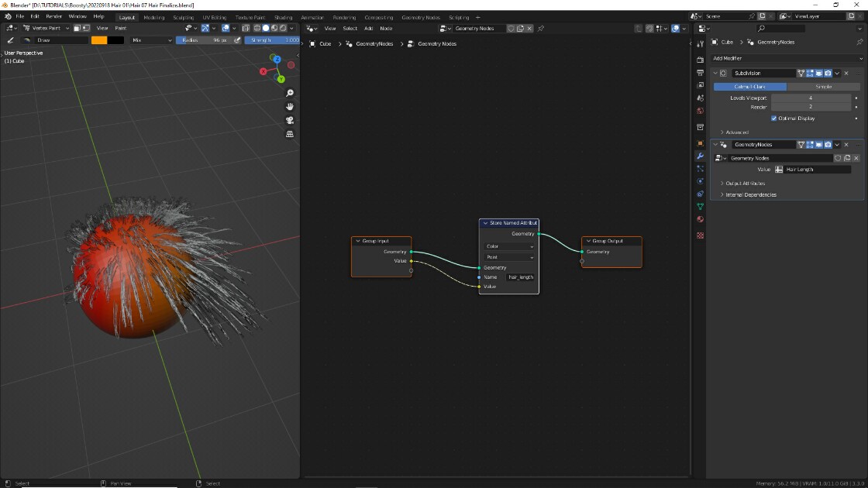Open the Object Constraints properties tab

pyautogui.click(x=701, y=194)
